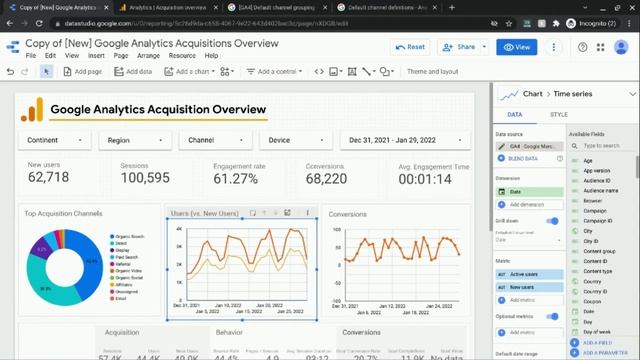Open the Help menu
The image size is (640, 360).
(211, 56)
